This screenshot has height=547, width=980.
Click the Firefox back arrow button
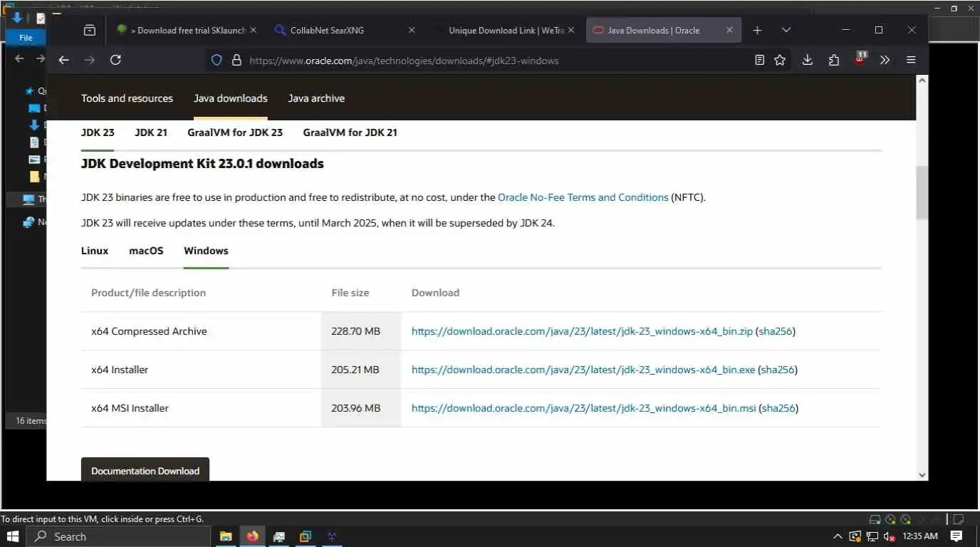(x=63, y=61)
